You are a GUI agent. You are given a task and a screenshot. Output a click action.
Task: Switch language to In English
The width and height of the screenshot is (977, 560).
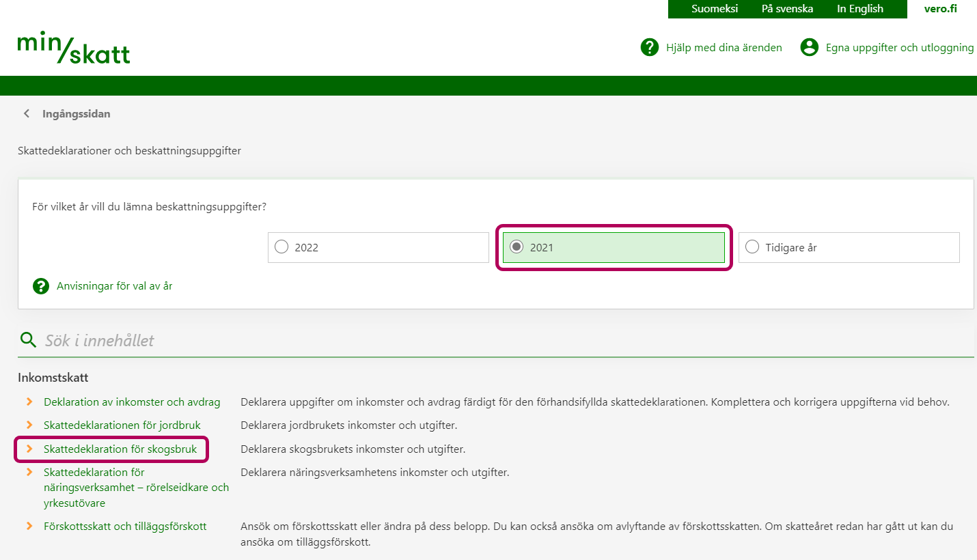pos(859,9)
